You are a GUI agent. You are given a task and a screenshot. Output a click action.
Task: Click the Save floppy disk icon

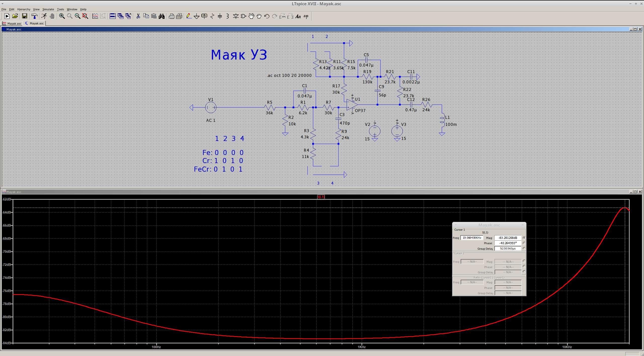(24, 16)
